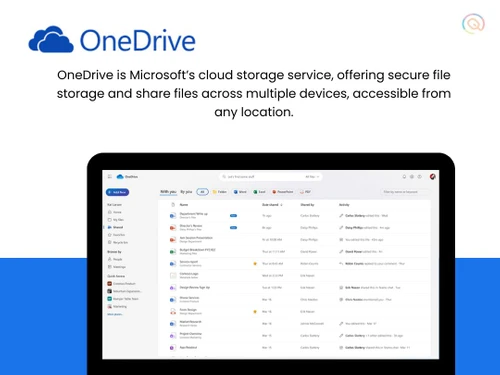The width and height of the screenshot is (500, 375).
Task: Open the notifications bell icon
Action: point(404,176)
